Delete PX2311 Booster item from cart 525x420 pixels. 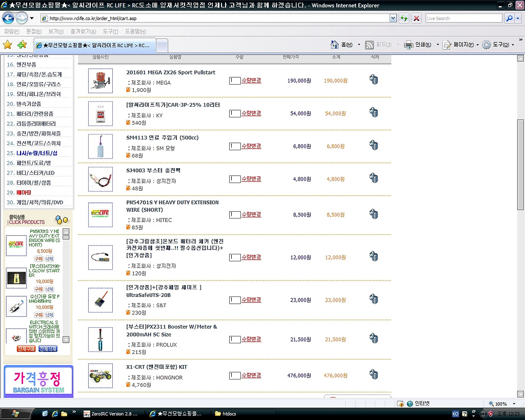tap(374, 338)
